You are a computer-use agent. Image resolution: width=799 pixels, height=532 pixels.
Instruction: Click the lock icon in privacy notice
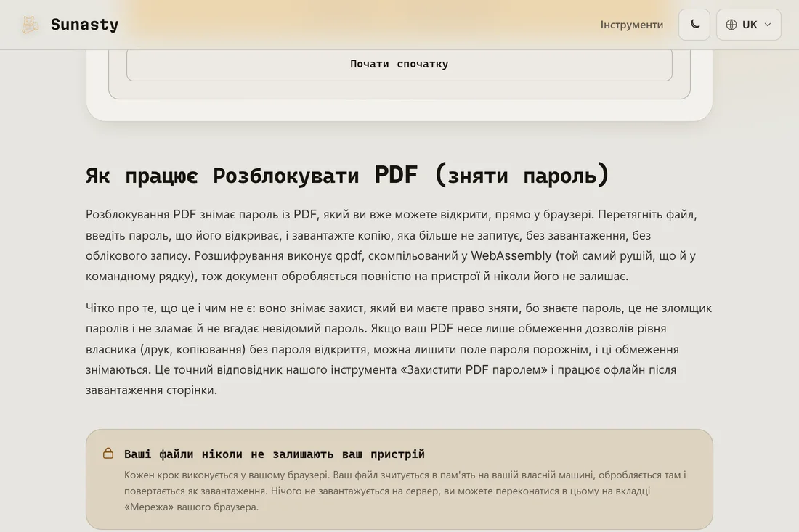pyautogui.click(x=108, y=453)
